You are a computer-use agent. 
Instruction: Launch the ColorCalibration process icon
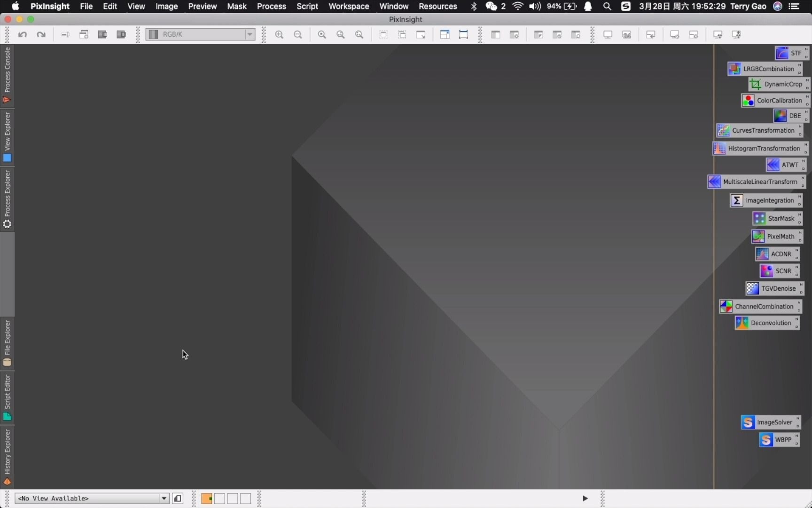coord(775,100)
